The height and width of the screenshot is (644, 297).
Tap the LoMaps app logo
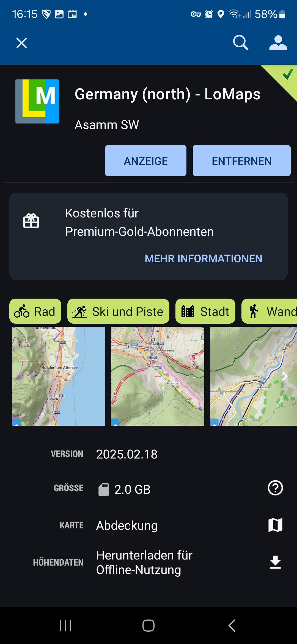click(x=37, y=101)
